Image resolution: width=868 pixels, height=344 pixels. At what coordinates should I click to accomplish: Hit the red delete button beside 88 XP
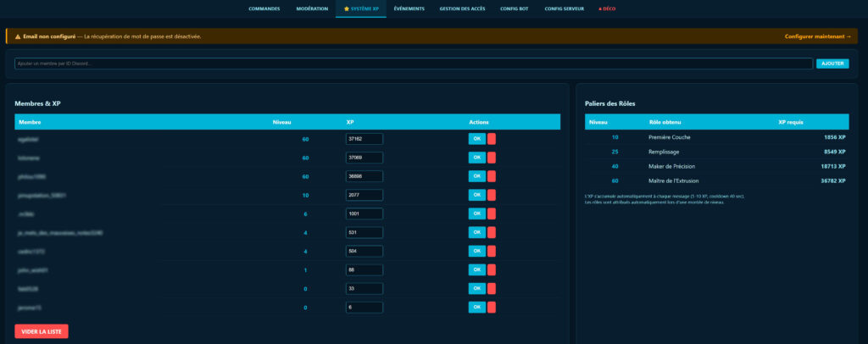click(492, 269)
